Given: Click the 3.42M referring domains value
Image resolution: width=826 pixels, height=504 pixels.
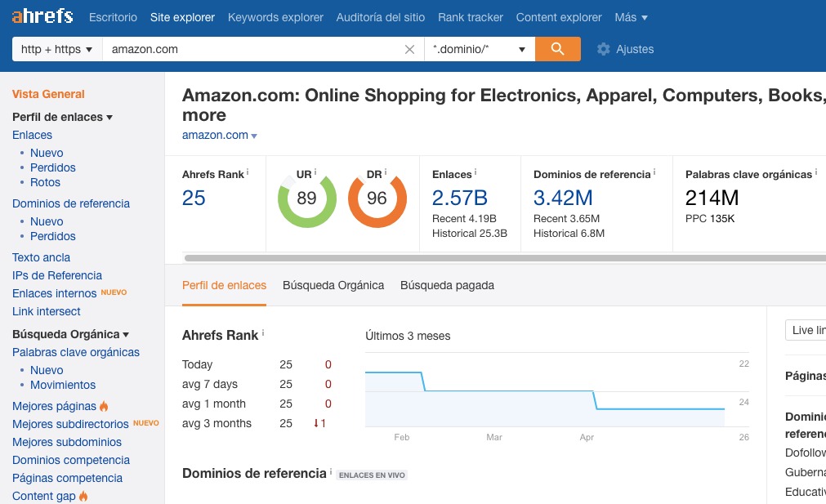Looking at the screenshot, I should coord(563,198).
